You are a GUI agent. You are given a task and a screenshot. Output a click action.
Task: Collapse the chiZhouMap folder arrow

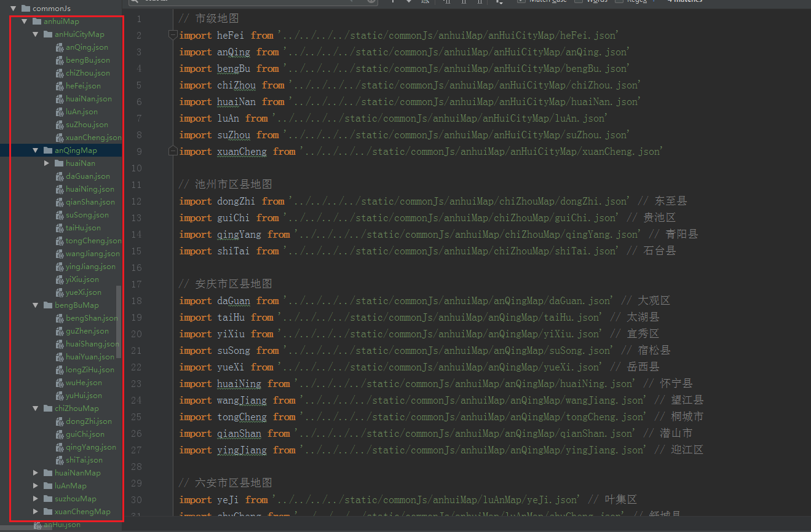pos(36,409)
